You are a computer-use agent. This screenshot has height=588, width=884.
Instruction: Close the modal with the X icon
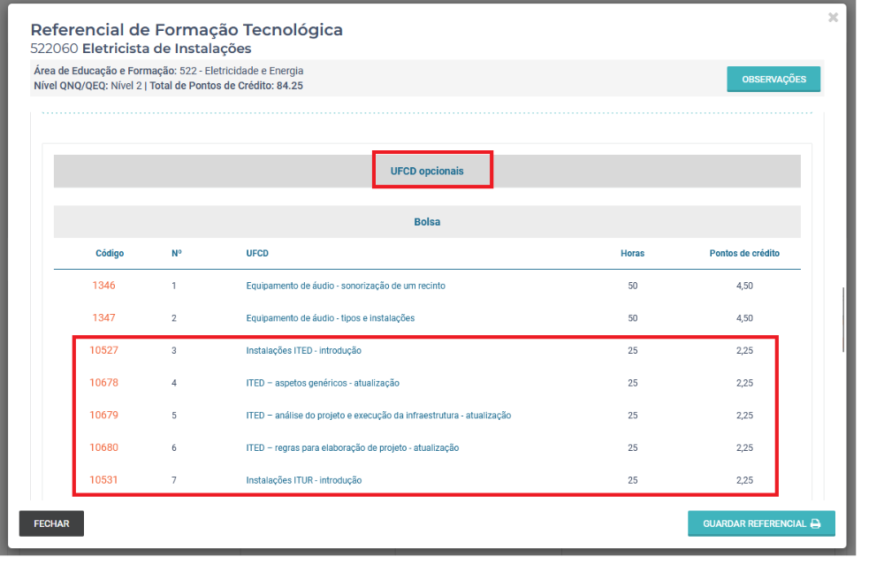click(x=833, y=18)
